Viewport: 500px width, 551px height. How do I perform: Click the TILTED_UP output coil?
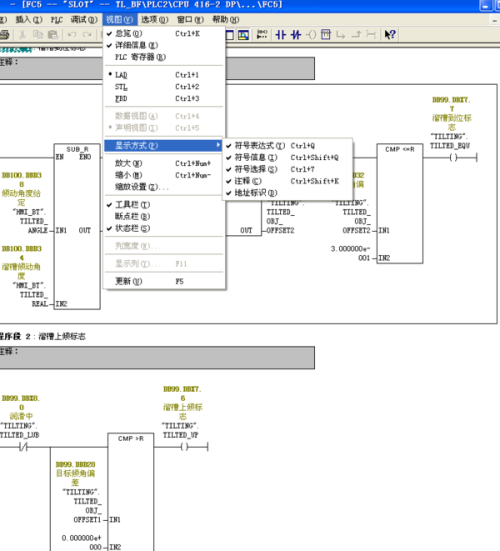coord(184,447)
